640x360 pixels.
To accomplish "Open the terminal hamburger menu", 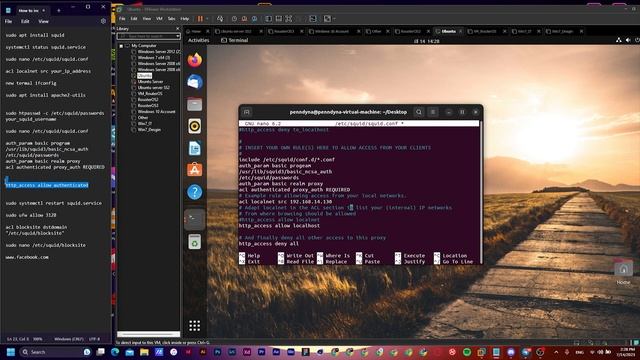I will click(x=433, y=112).
